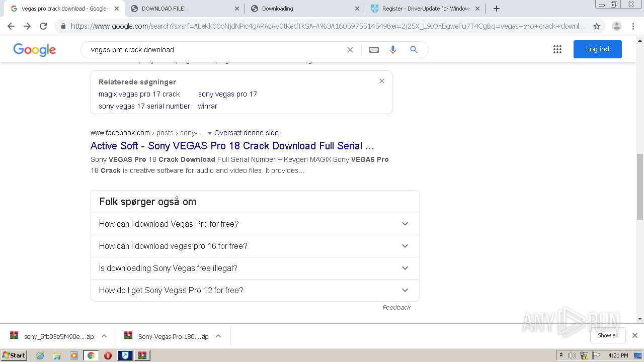The image size is (644, 362).
Task: Click Show all downloads button
Action: pyautogui.click(x=608, y=335)
